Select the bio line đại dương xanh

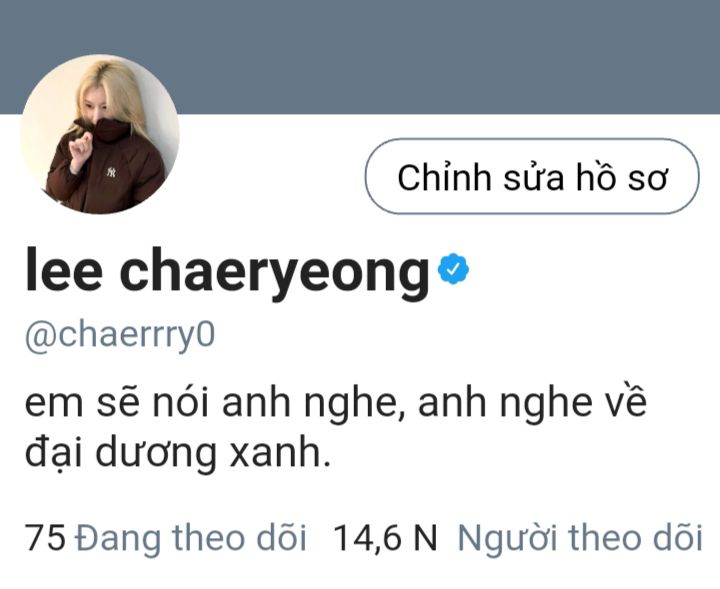[x=178, y=454]
